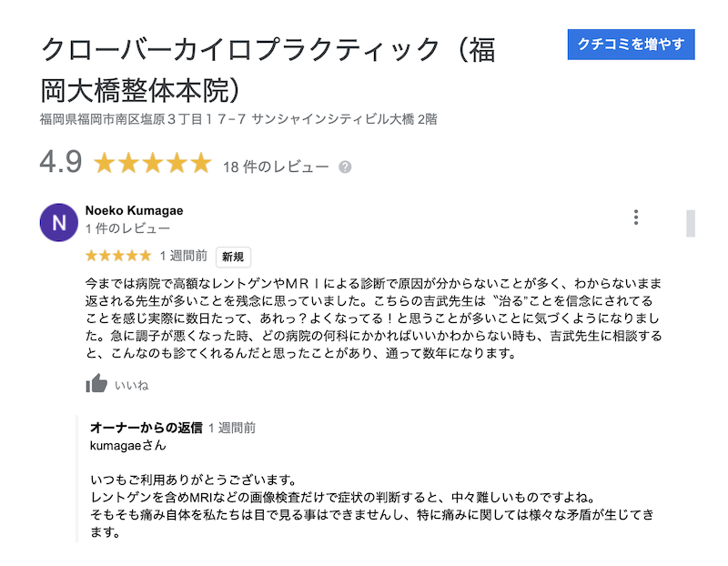
Task: Click the いいね label
Action: (x=131, y=385)
